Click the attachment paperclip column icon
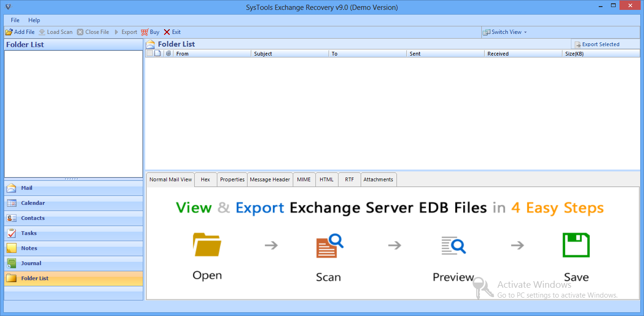The height and width of the screenshot is (316, 644). coord(168,54)
